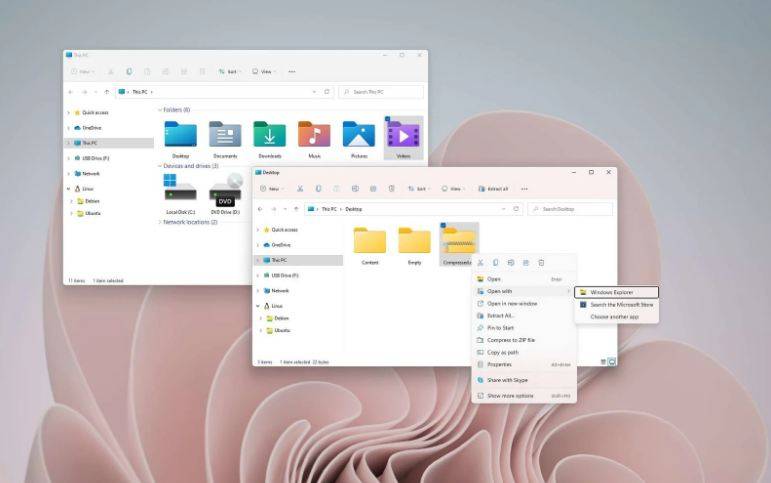
Task: Click the cut icon atop the context menu
Action: point(480,263)
